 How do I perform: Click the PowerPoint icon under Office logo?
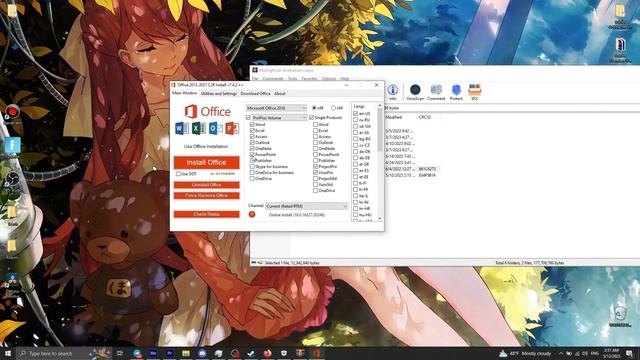(x=232, y=128)
